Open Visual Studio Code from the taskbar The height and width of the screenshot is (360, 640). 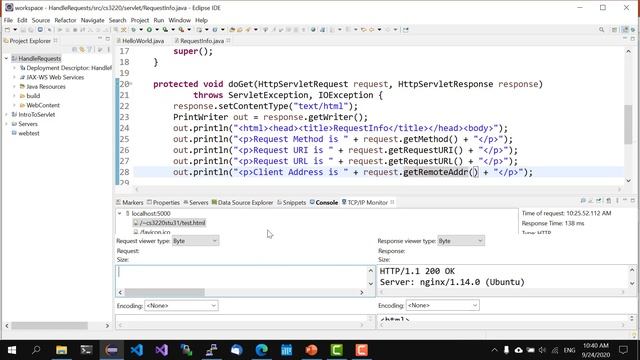click(x=137, y=350)
